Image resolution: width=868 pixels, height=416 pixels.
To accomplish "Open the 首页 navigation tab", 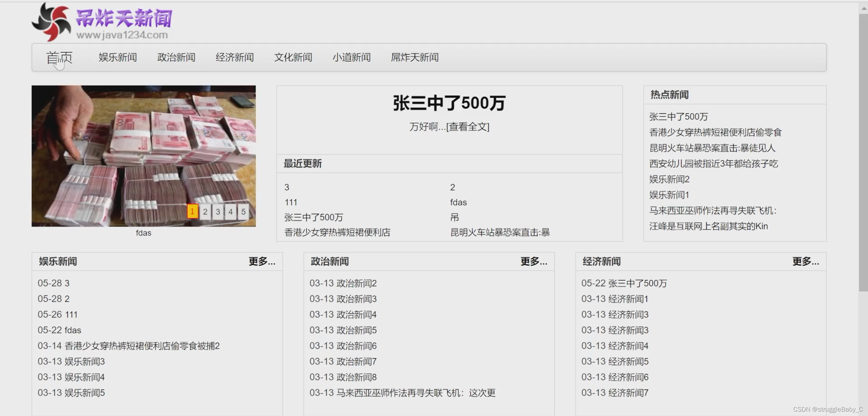I will tap(59, 57).
